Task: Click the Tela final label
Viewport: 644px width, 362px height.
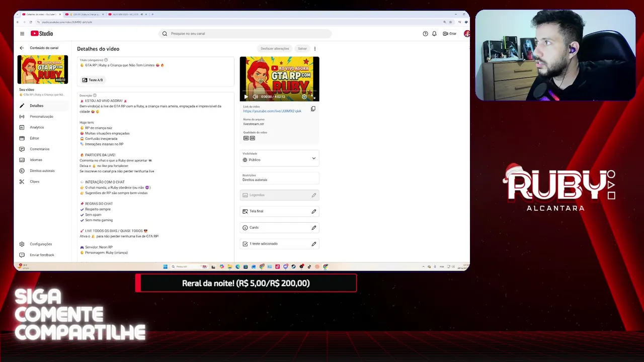Action: tap(256, 211)
